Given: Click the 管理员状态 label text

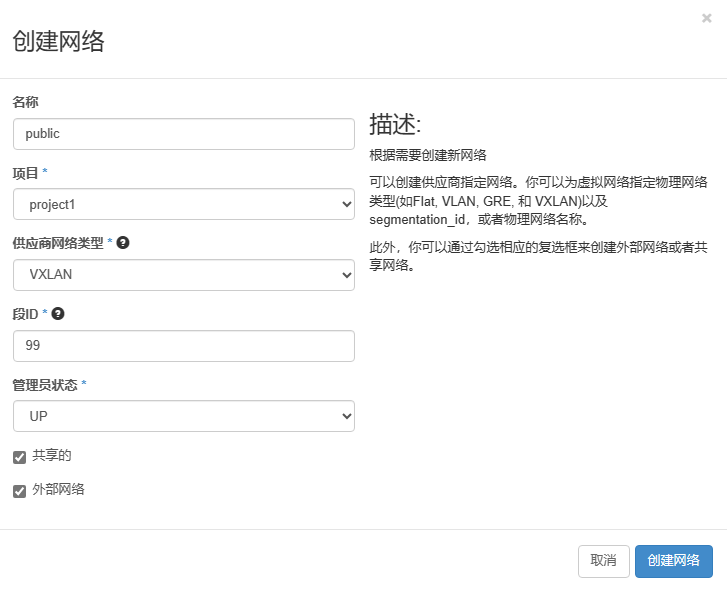Looking at the screenshot, I should (x=45, y=385).
